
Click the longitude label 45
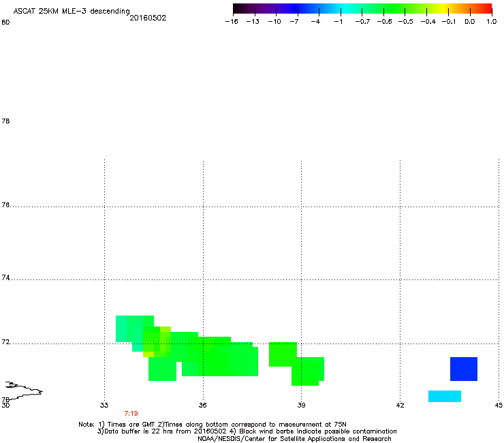tap(499, 405)
